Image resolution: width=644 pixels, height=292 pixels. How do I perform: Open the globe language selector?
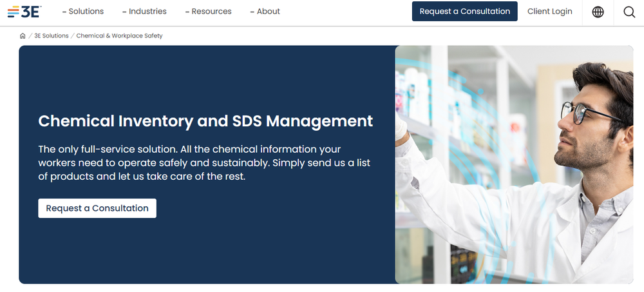coord(598,12)
